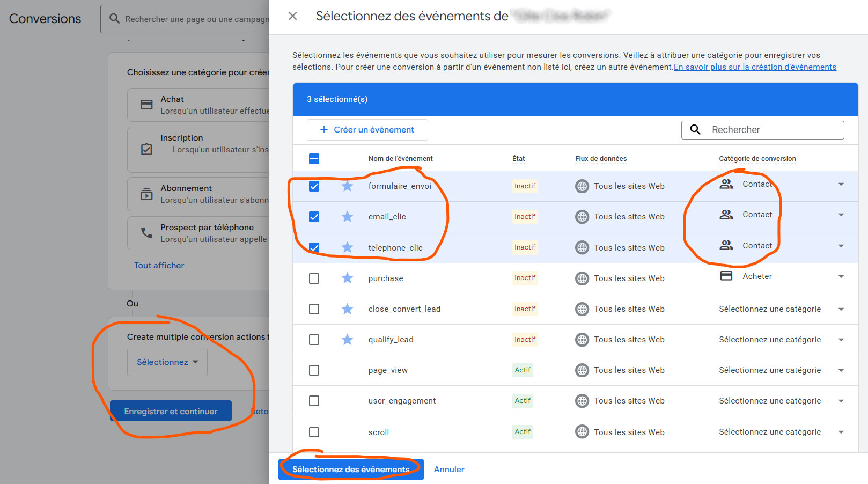Enable the scroll event checkbox
The height and width of the screenshot is (484, 868).
[314, 432]
